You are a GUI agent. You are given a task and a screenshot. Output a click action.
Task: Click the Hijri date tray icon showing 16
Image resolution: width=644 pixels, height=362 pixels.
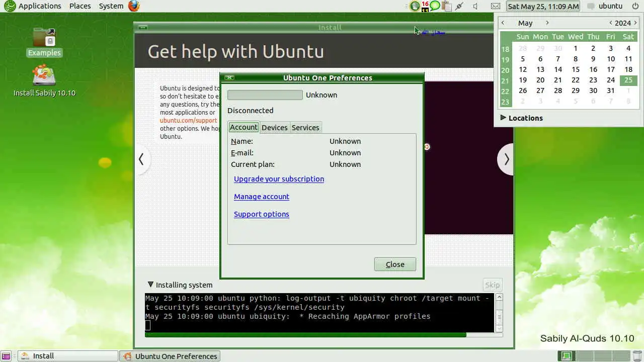point(425,6)
